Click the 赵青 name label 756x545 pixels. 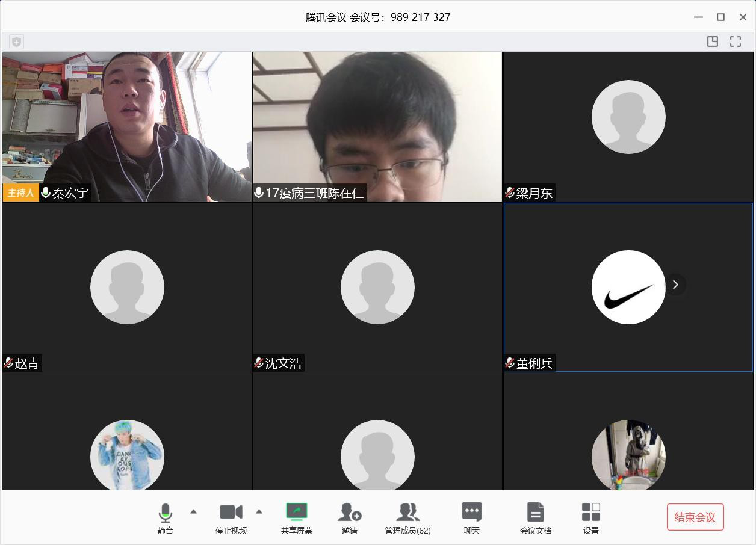[27, 363]
